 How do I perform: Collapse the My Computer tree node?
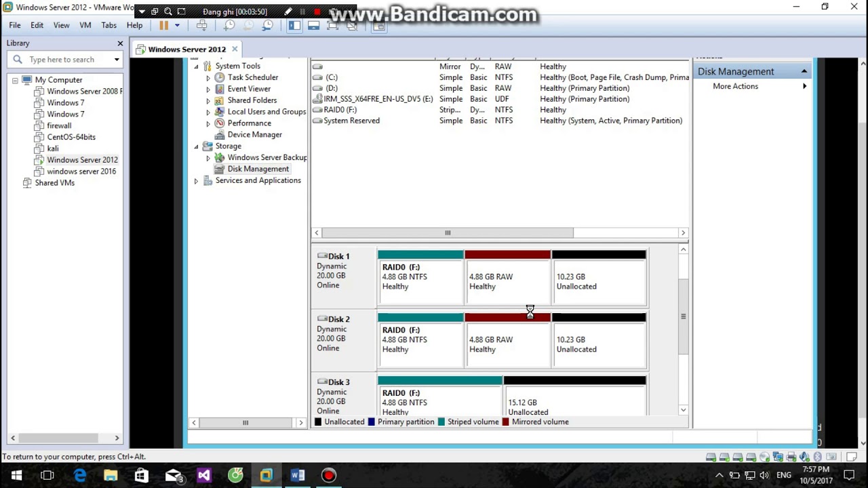point(15,80)
